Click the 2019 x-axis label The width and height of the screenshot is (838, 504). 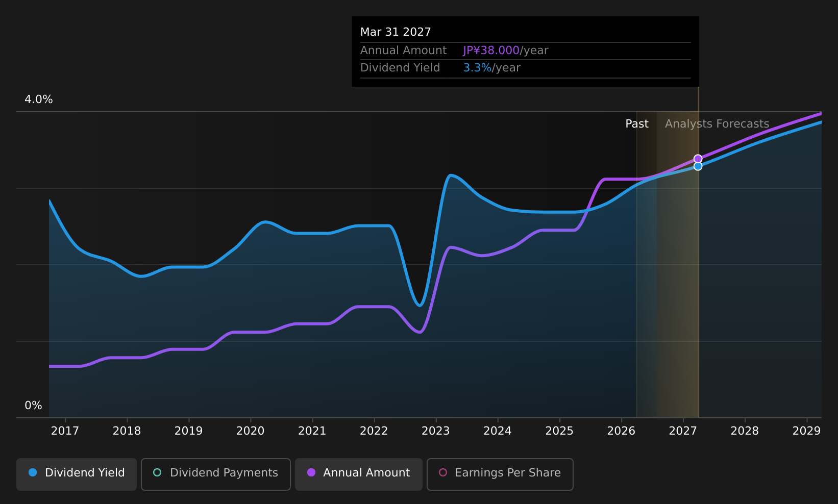point(188,431)
